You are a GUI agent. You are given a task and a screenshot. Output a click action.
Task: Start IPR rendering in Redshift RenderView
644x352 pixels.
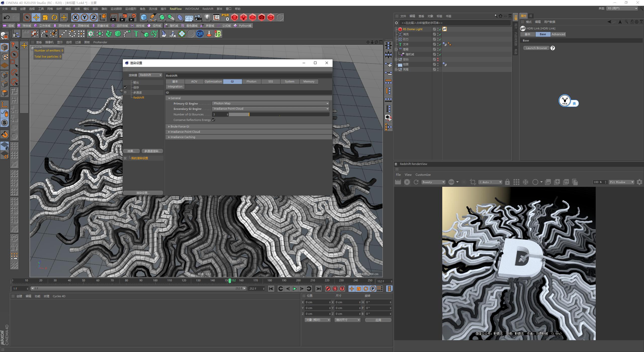(x=407, y=182)
